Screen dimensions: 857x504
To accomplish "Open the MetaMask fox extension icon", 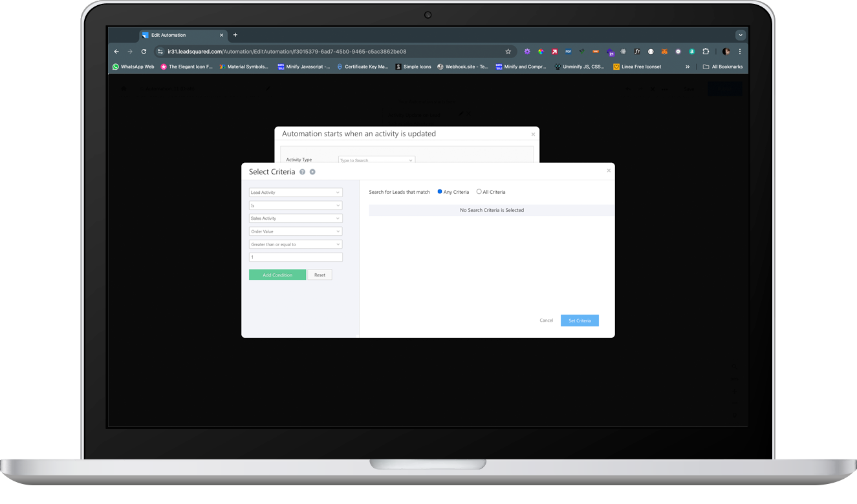I will click(x=664, y=51).
